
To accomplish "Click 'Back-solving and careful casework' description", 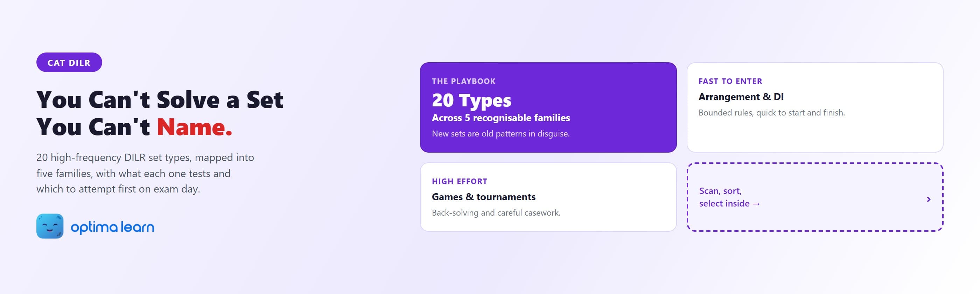I will pyautogui.click(x=496, y=212).
